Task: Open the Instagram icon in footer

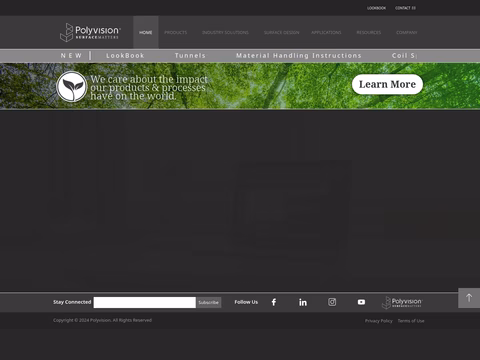Action: click(332, 302)
